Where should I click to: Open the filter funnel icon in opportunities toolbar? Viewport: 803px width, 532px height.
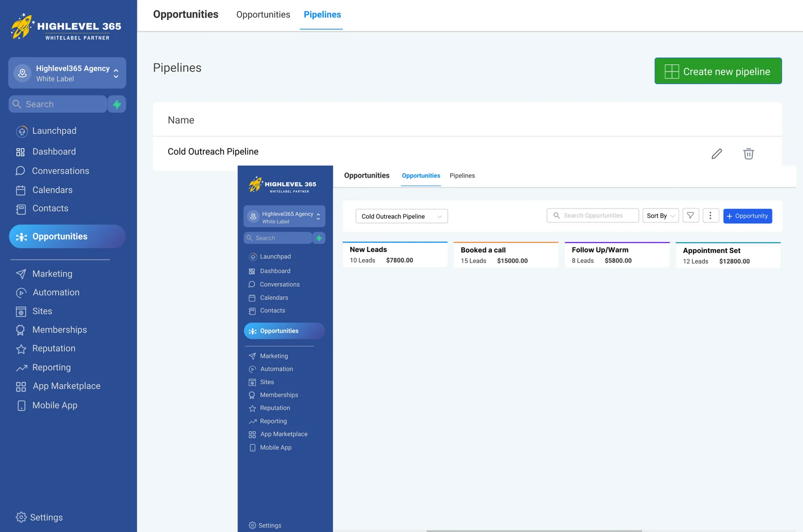(691, 216)
